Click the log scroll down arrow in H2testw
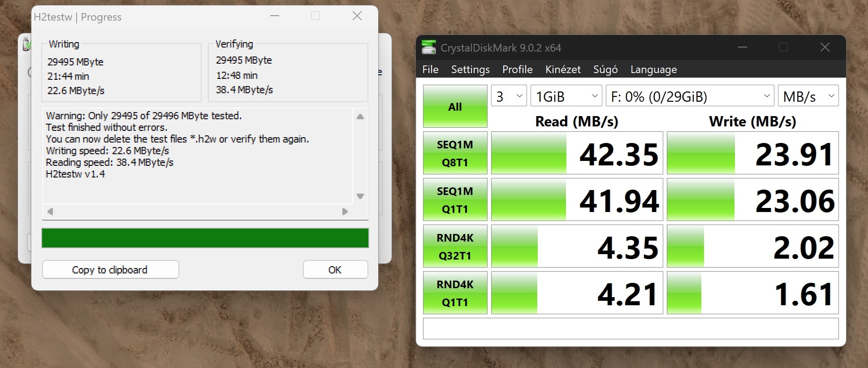Viewport: 868px width, 368px height. (360, 196)
